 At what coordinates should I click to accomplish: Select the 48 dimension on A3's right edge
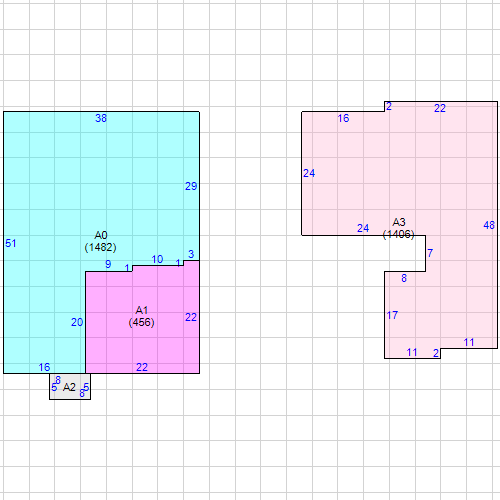pos(489,226)
